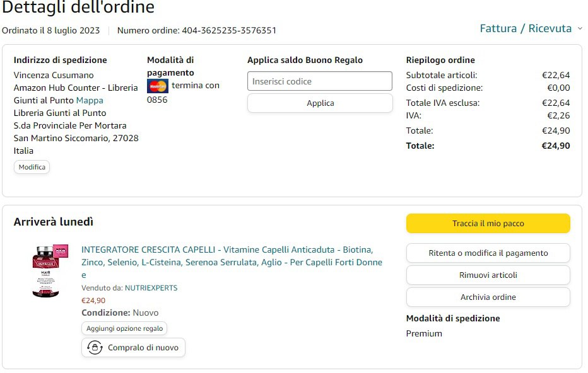The width and height of the screenshot is (588, 373).
Task: Open the Mappa link for pickup location
Action: pyautogui.click(x=90, y=100)
